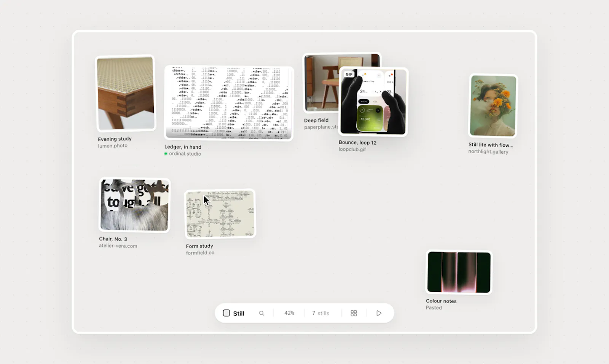
Task: Switch to grid view icon
Action: (x=354, y=313)
